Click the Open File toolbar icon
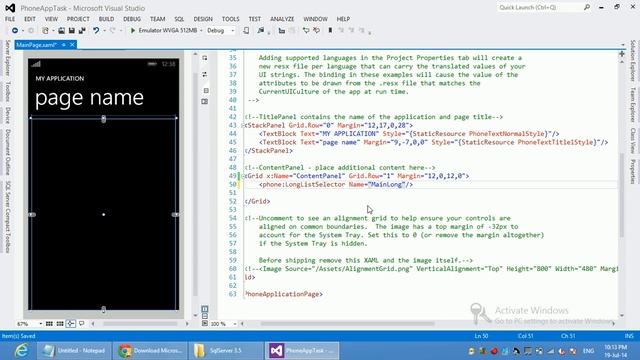Screen dimensions: 640x360 [61, 31]
